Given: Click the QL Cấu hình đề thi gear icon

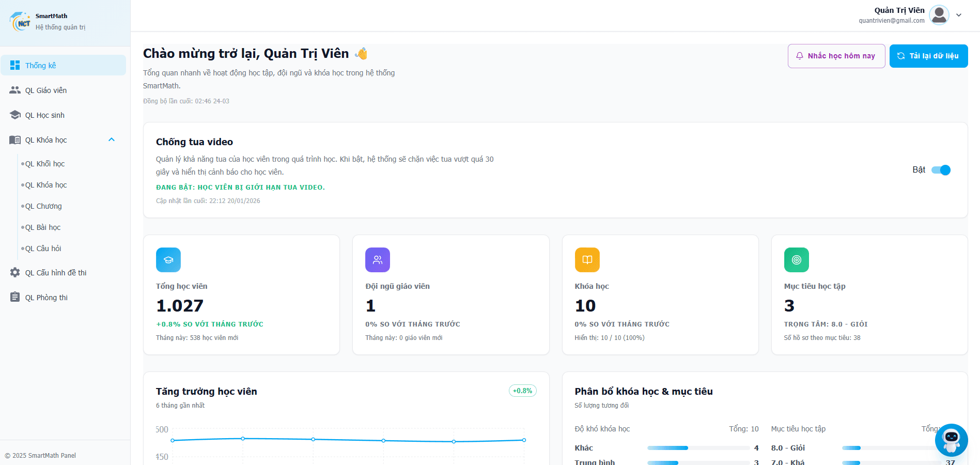Looking at the screenshot, I should [14, 272].
